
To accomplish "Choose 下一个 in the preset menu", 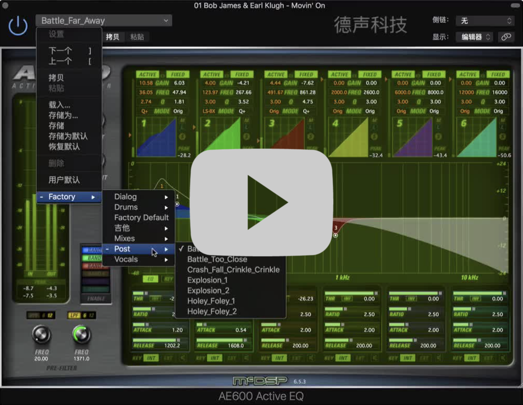I will tap(69, 51).
